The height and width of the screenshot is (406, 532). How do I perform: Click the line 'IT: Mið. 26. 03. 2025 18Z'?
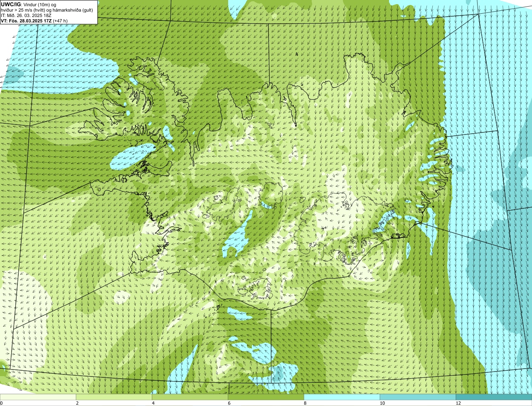pos(26,15)
